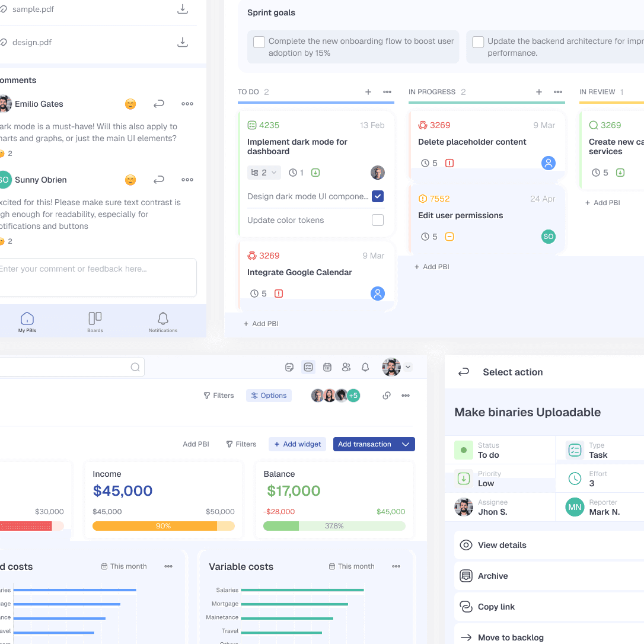Screen dimensions: 644x644
Task: Open the task list icon in top toolbar
Action: [x=308, y=367]
